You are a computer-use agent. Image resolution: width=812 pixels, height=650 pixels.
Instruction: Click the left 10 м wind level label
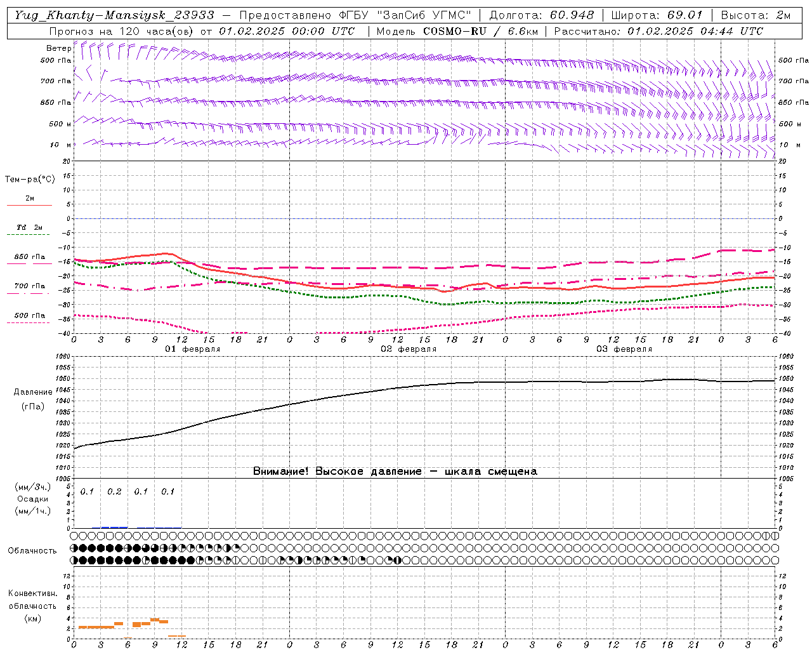(60, 145)
